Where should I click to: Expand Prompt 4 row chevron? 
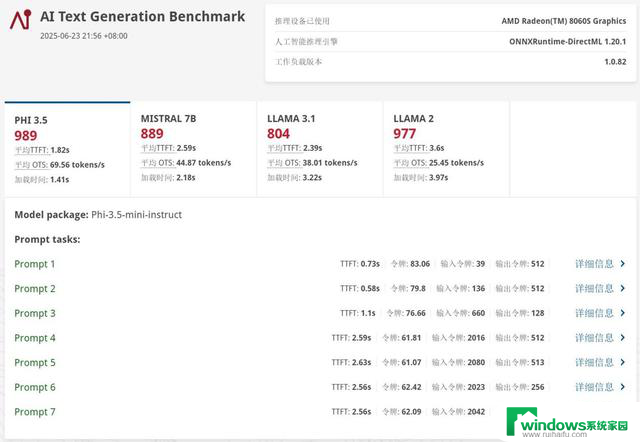[622, 338]
